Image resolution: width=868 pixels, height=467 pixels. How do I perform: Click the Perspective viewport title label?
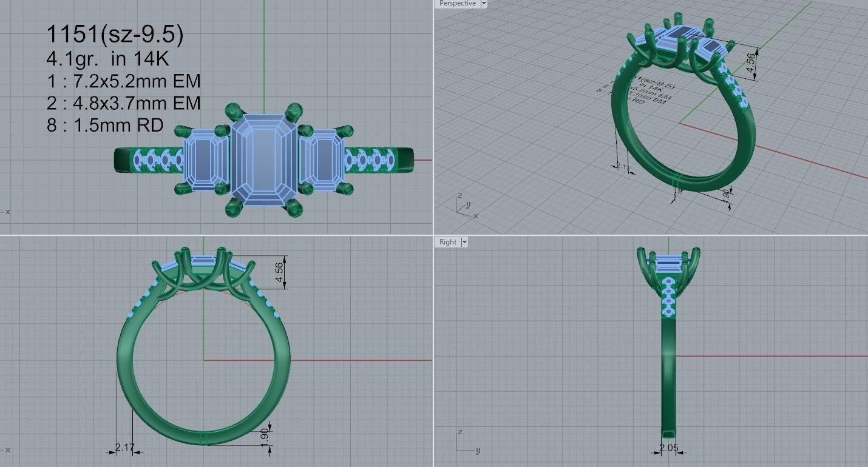pyautogui.click(x=457, y=4)
